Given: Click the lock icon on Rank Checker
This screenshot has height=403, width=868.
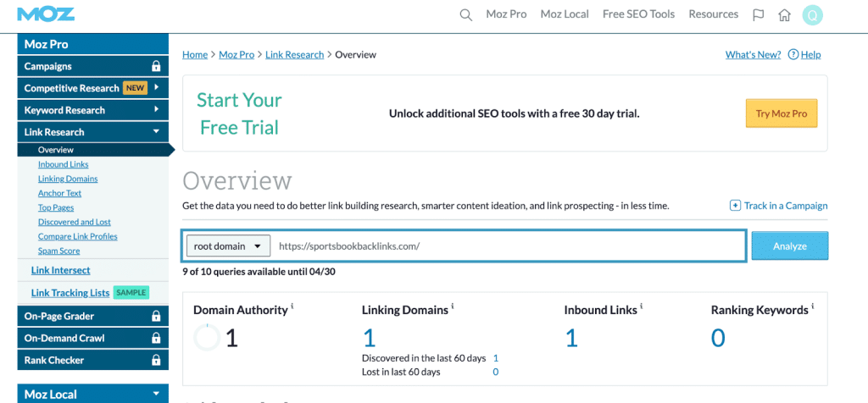Looking at the screenshot, I should click(156, 360).
